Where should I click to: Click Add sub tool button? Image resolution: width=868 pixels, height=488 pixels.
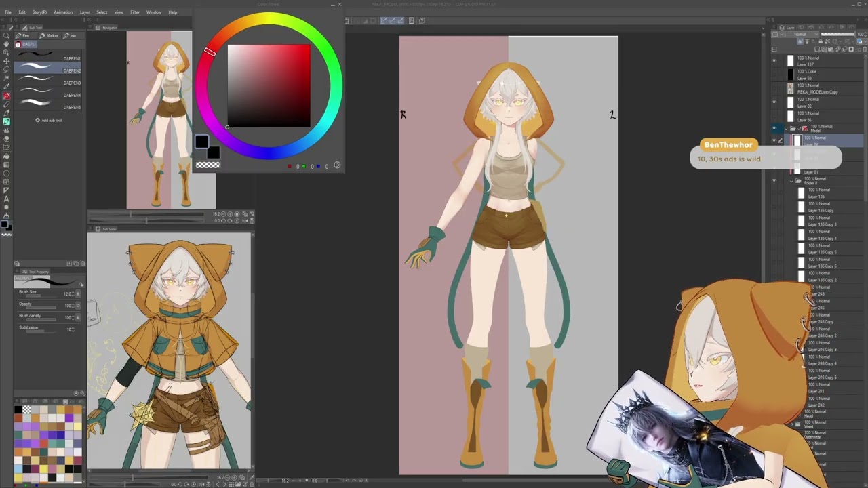click(48, 120)
